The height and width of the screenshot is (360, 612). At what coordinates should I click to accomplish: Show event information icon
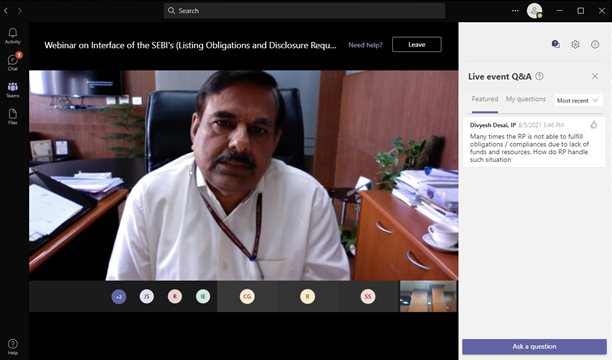tap(595, 45)
